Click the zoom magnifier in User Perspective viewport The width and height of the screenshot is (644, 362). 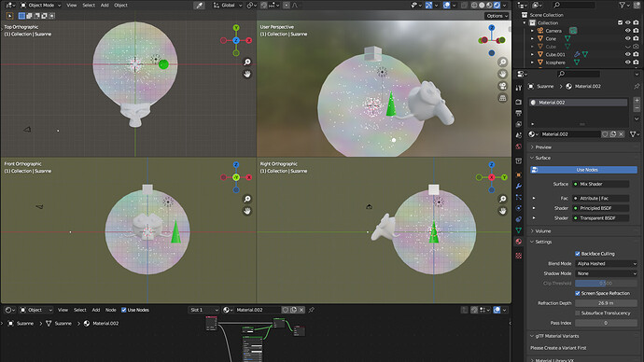503,62
